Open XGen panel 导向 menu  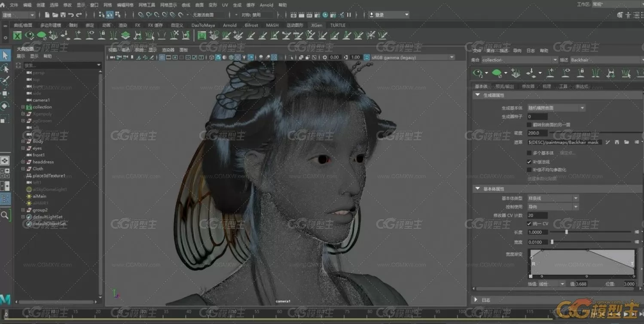517,51
